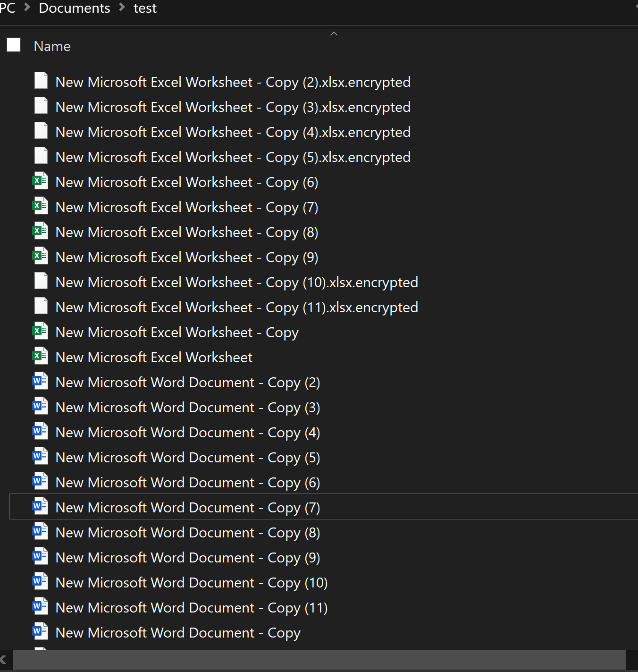Click Word icon of Document - Copy (7)

click(x=40, y=506)
